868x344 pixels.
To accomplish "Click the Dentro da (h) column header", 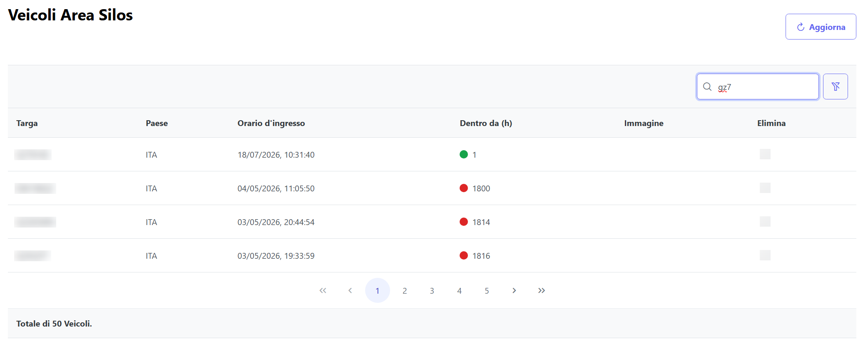I will pos(486,123).
